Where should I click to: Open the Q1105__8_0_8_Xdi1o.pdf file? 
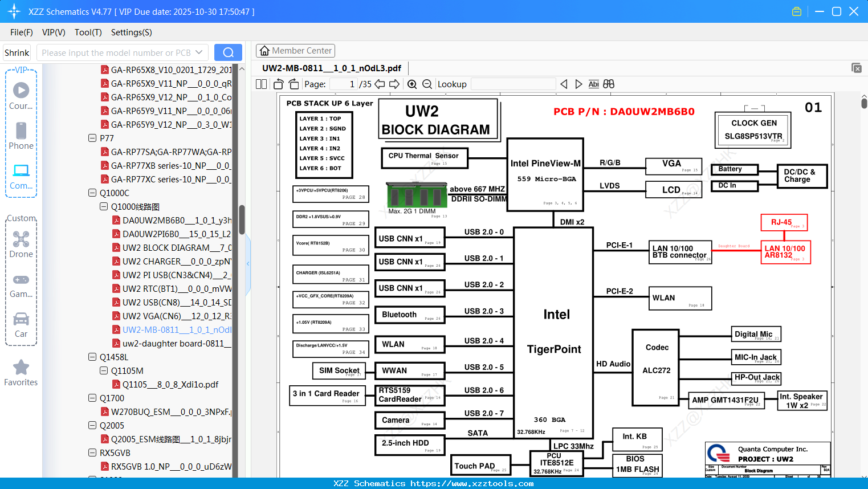pyautogui.click(x=165, y=384)
